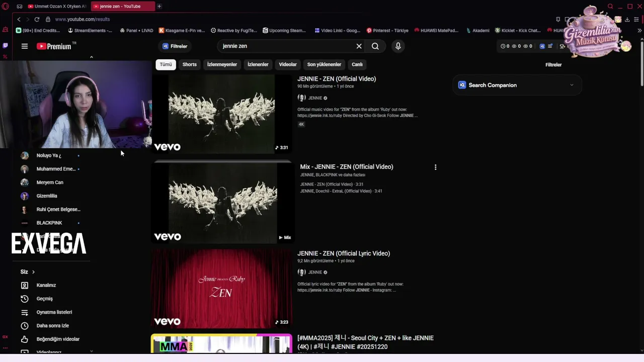Filter results by Son yüklenenler
Image resolution: width=644 pixels, height=362 pixels.
click(x=324, y=64)
